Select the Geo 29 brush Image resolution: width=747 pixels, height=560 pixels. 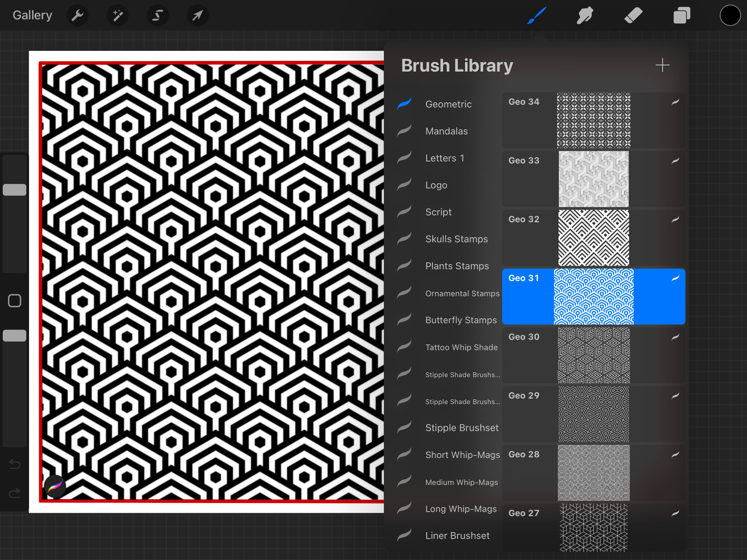[x=593, y=414]
